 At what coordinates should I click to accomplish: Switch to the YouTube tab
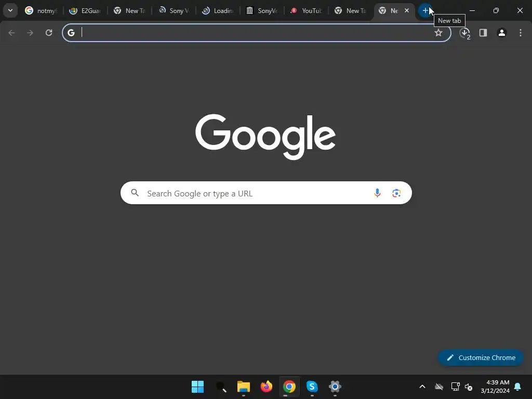306,11
